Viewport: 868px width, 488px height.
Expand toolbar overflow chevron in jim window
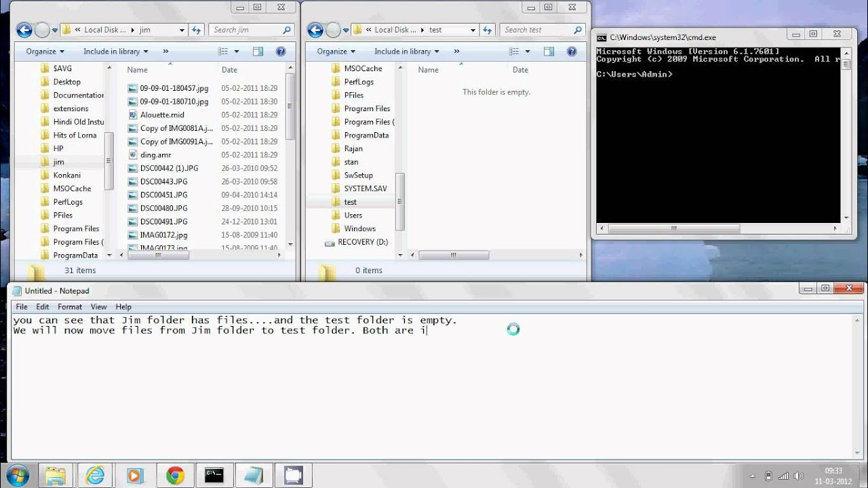(x=165, y=52)
